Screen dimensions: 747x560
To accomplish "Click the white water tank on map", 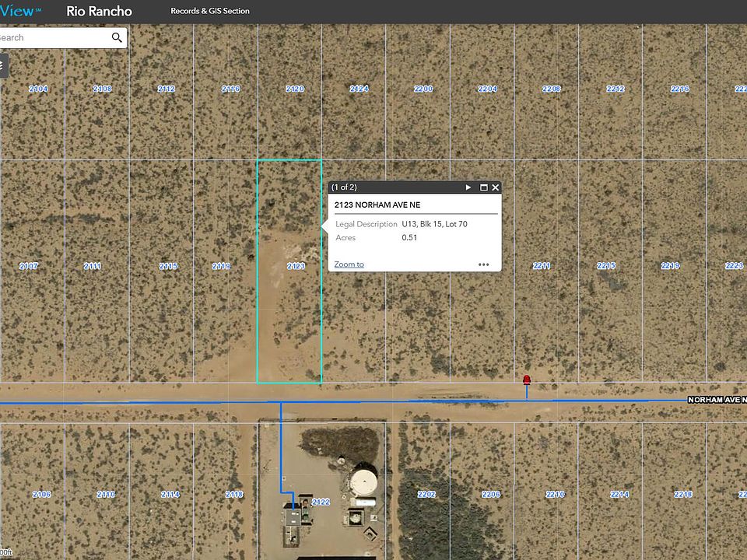I will click(364, 482).
